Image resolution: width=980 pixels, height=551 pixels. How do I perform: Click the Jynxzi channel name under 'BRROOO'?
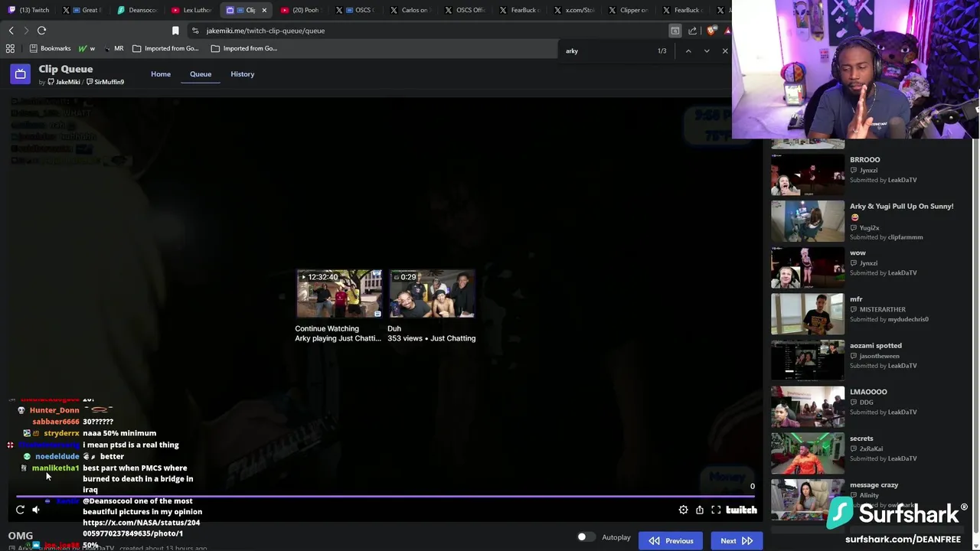coord(868,171)
